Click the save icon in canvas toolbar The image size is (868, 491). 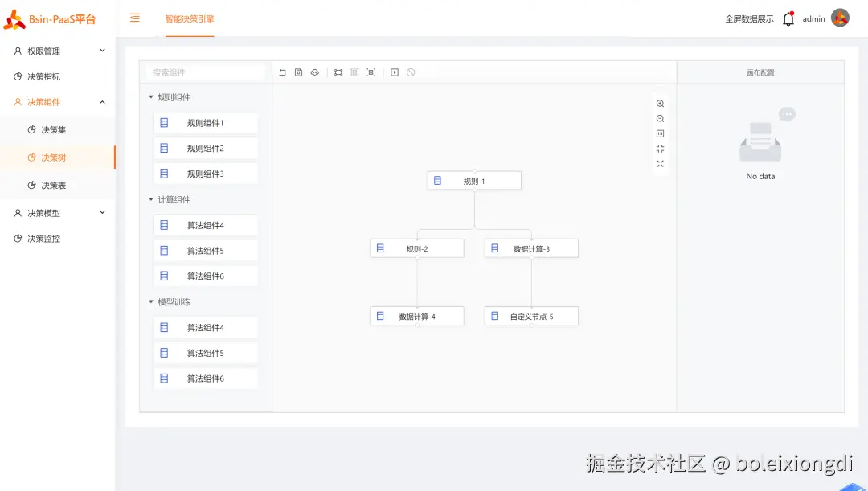coord(298,72)
